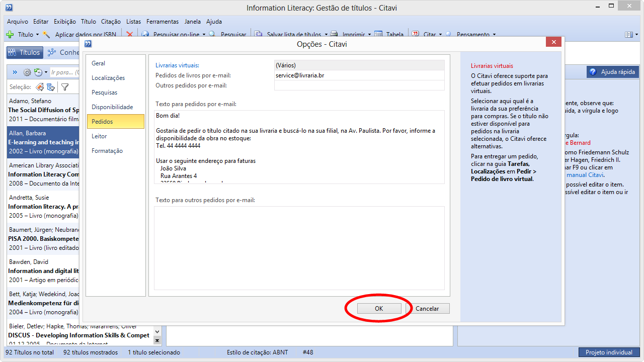Open the Citação menu
644x362 pixels.
pos(111,22)
